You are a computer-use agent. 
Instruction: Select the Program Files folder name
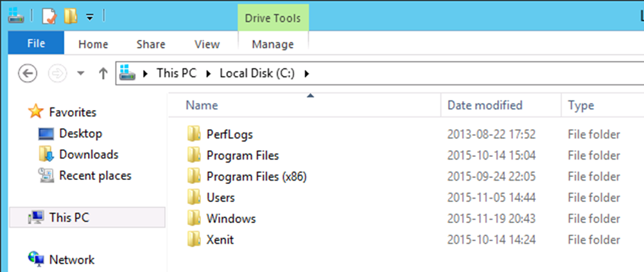tap(243, 156)
